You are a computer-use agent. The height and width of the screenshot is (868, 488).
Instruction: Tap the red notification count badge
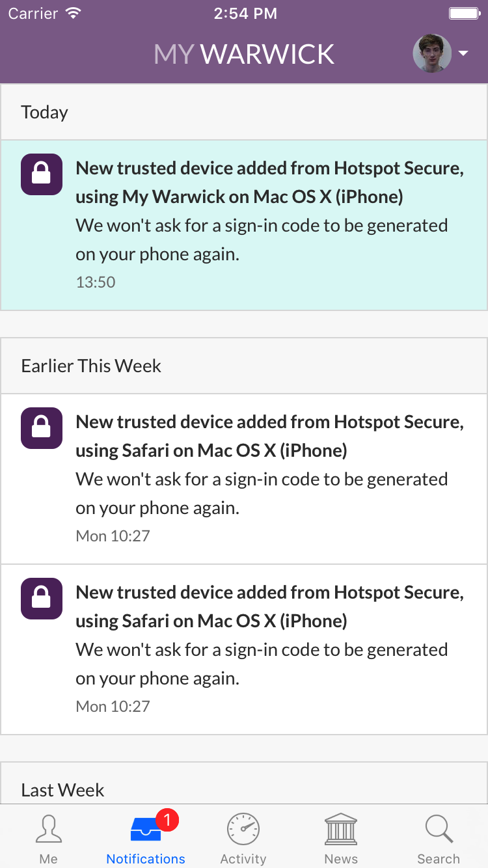click(167, 821)
